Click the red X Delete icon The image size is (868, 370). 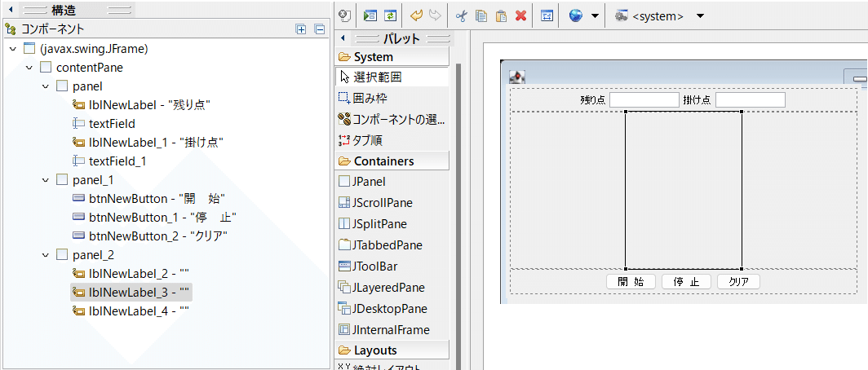pos(520,16)
